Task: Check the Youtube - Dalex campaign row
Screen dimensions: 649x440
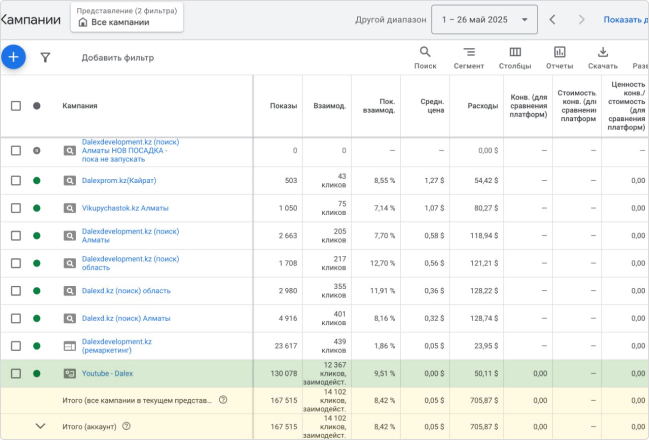Action: [x=15, y=373]
